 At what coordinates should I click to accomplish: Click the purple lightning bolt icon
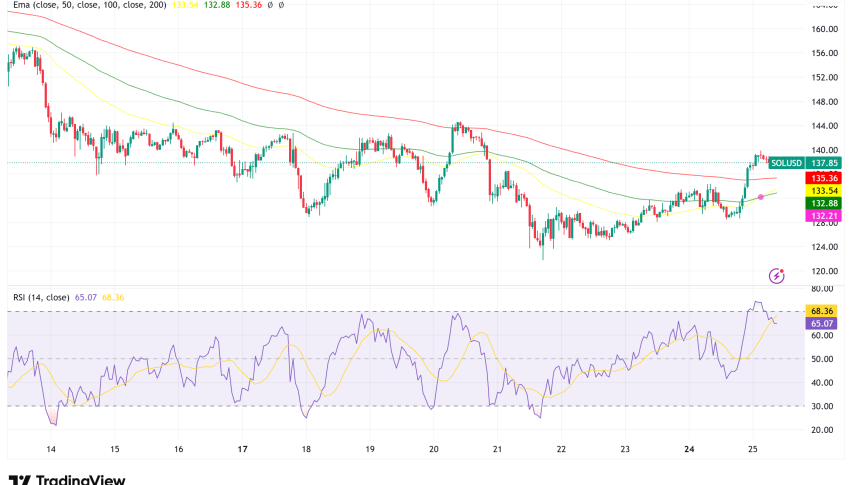(775, 275)
